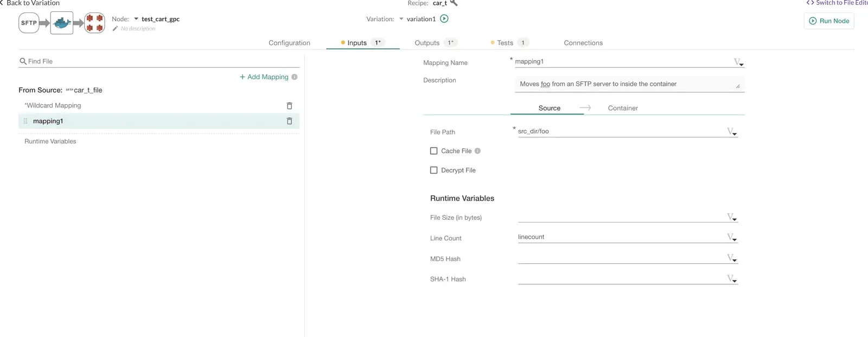Enable the Decrypt File checkbox

tap(433, 170)
